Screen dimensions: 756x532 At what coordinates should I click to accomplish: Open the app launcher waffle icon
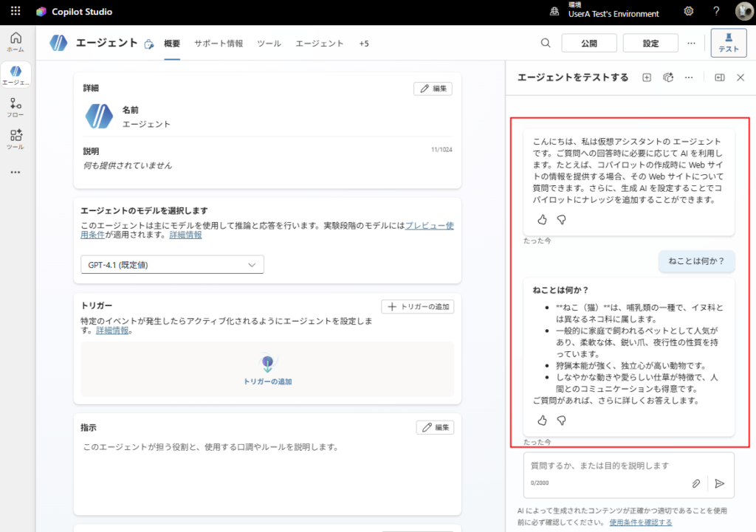[16, 12]
